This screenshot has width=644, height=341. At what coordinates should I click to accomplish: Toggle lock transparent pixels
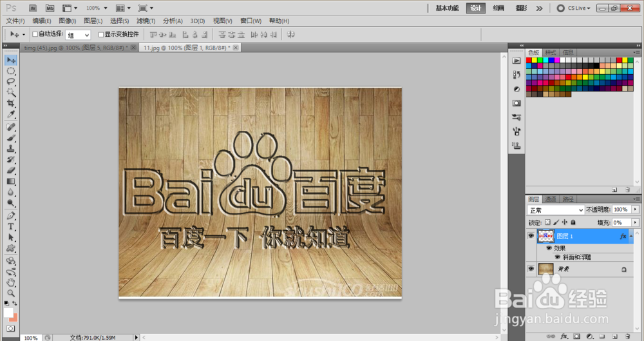(x=547, y=222)
